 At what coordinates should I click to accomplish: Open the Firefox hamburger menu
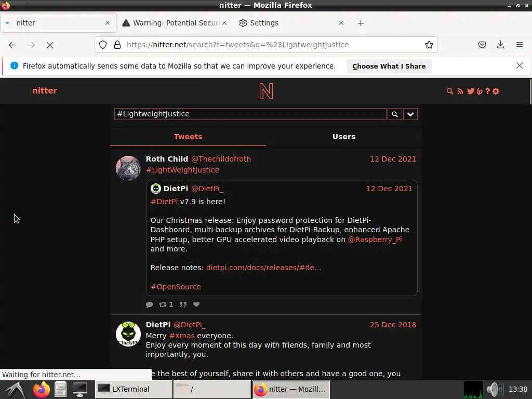(520, 45)
